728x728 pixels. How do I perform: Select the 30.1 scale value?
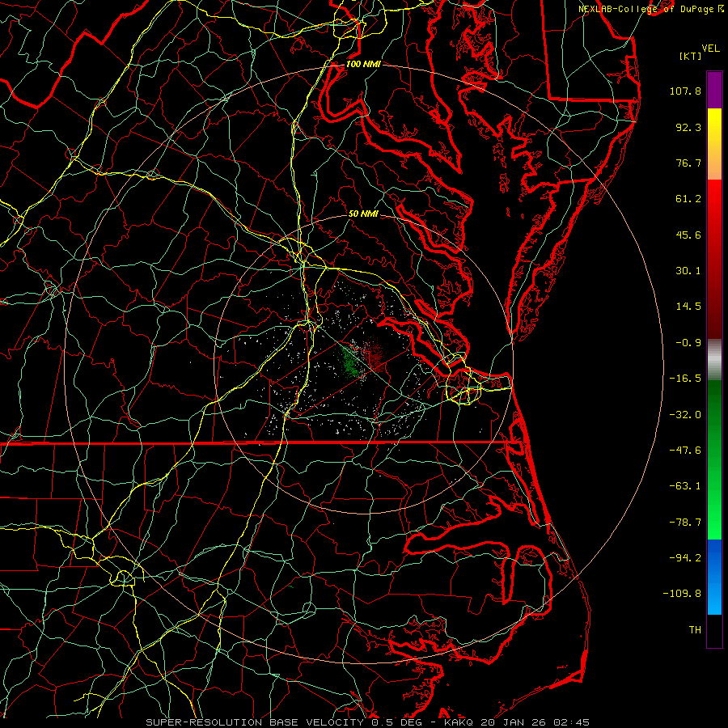[x=688, y=271]
